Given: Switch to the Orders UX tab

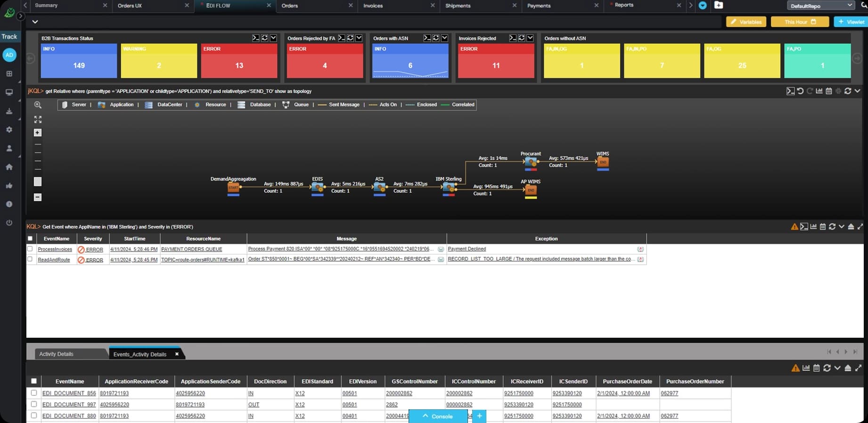Looking at the screenshot, I should click(130, 6).
